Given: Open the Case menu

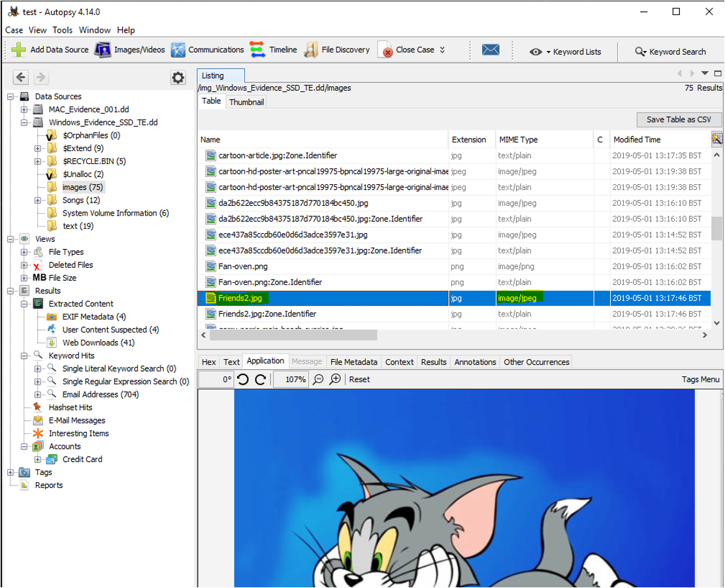Looking at the screenshot, I should coord(14,30).
